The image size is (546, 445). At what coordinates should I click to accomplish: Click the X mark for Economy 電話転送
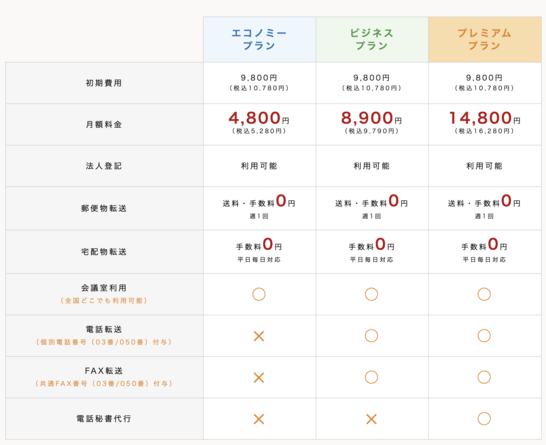(259, 336)
